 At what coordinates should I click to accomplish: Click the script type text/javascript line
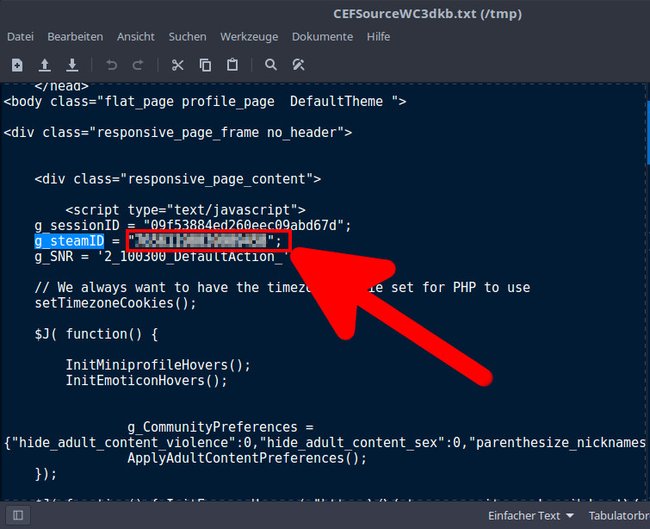coord(185,210)
